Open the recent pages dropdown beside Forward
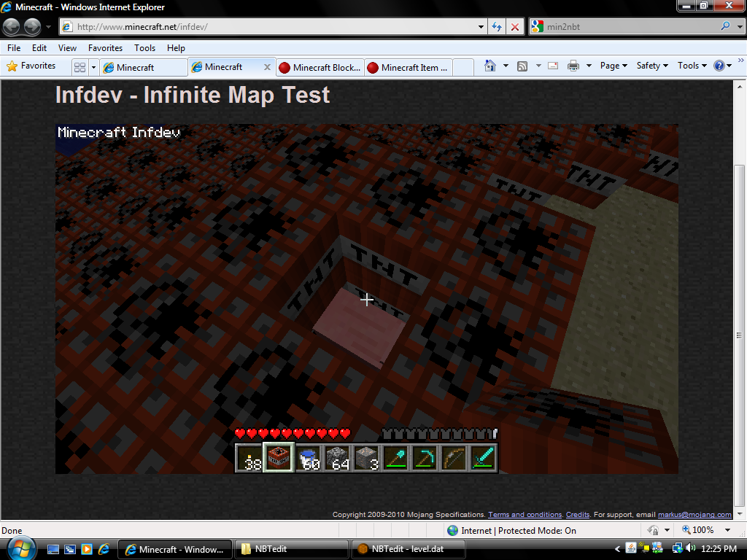Image resolution: width=747 pixels, height=560 pixels. [x=48, y=27]
